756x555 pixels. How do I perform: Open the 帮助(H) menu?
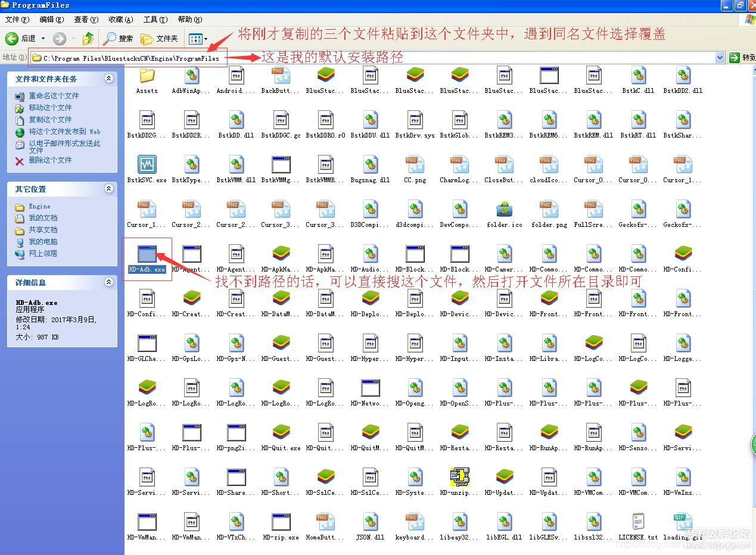pos(189,20)
